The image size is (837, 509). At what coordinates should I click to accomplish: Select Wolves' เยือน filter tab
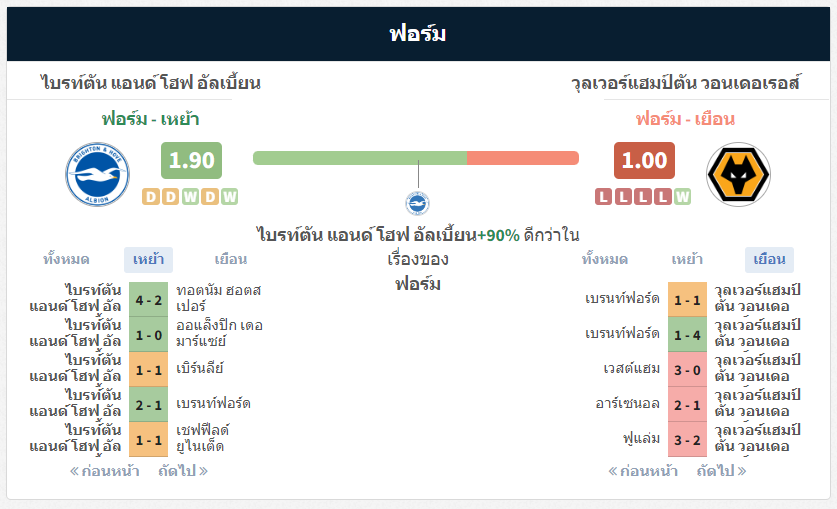coord(769,260)
